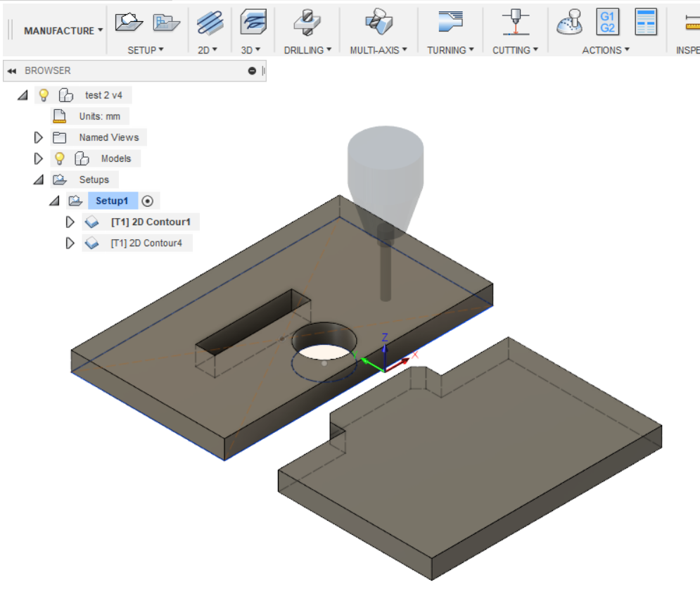Click the Cutting operation icon
The width and height of the screenshot is (700, 613).
click(515, 23)
